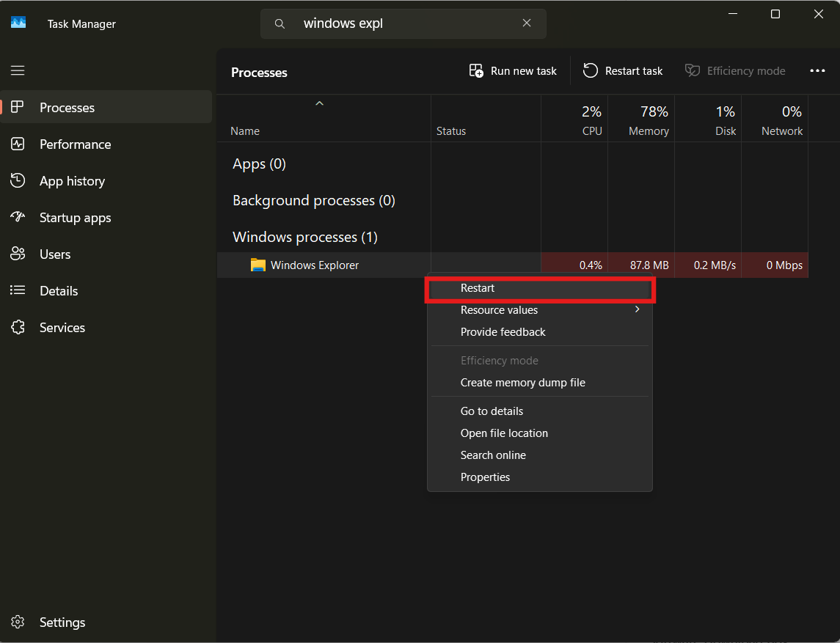Open the more options ellipsis menu
The image size is (840, 643).
pyautogui.click(x=817, y=70)
